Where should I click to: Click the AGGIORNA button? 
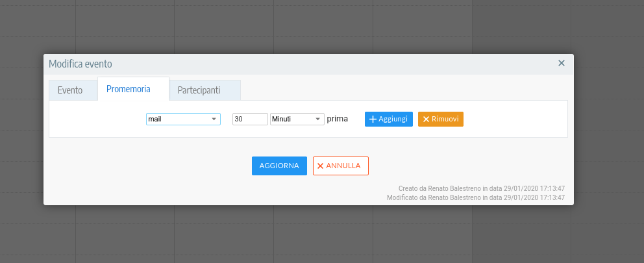tap(279, 166)
